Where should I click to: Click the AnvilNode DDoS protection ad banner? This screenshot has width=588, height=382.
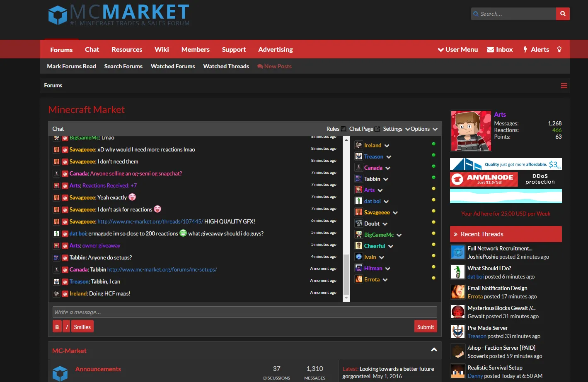(x=506, y=179)
